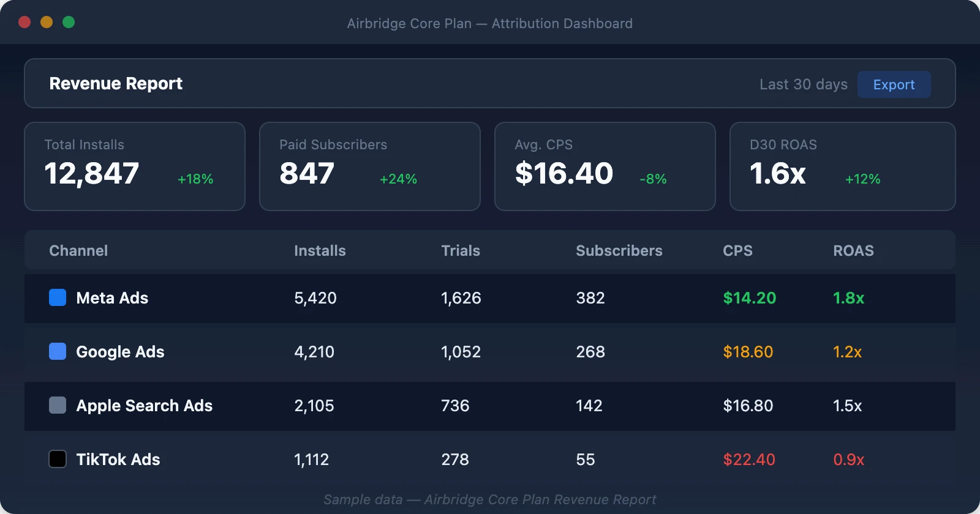Select the Paid Subscribers KPI card
This screenshot has height=514, width=980.
(369, 166)
